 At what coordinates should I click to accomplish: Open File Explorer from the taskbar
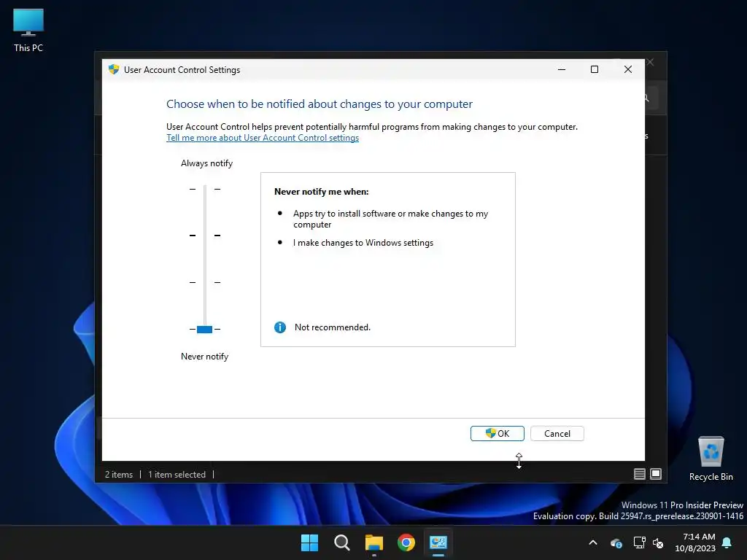coord(374,542)
